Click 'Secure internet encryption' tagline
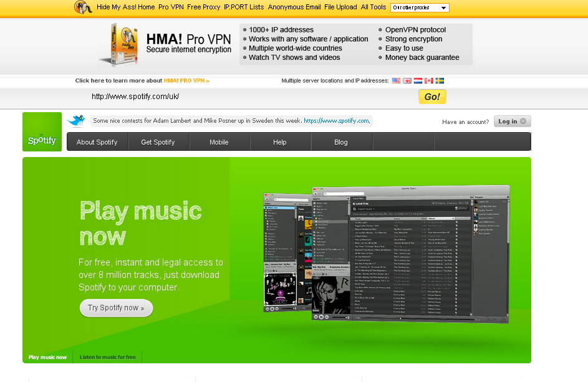Viewport: 588px width, 382px height. 189,49
